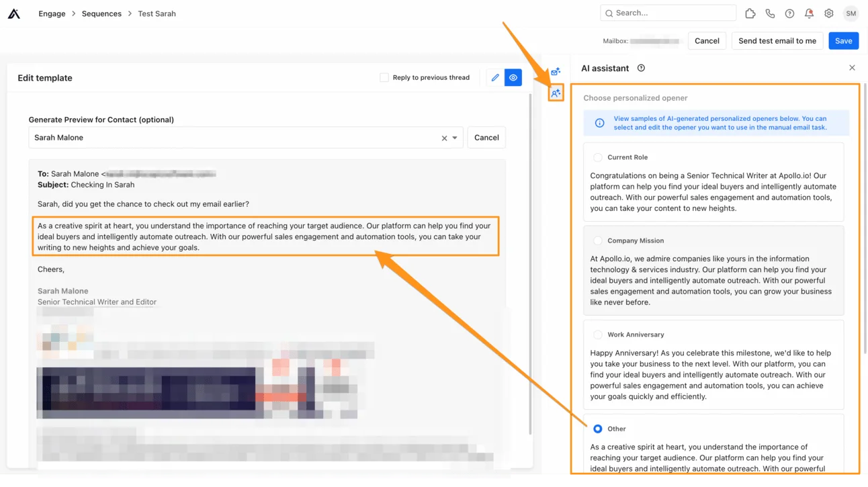Open the SM user avatar
This screenshot has width=868, height=487.
[x=851, y=13]
